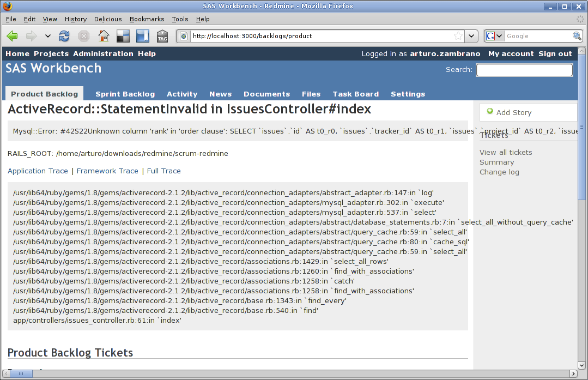The height and width of the screenshot is (380, 588).
Task: Open the History menu
Action: [x=76, y=19]
